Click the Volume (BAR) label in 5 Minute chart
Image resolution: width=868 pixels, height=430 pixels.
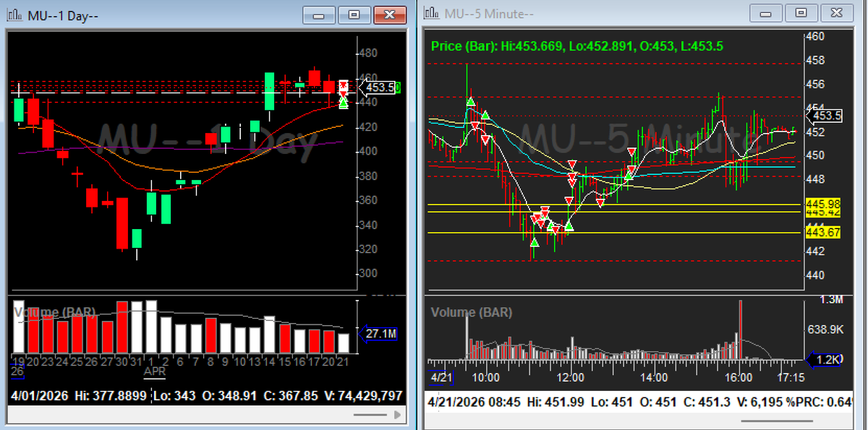click(472, 312)
